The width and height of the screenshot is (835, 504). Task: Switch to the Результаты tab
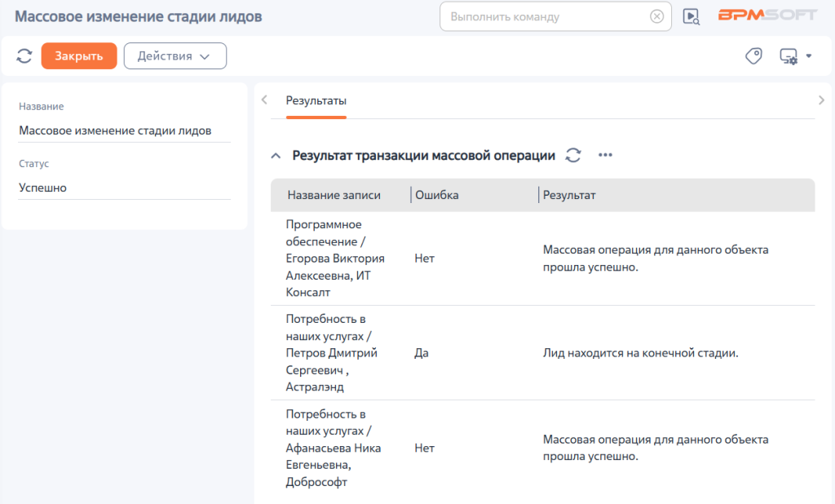coord(316,100)
